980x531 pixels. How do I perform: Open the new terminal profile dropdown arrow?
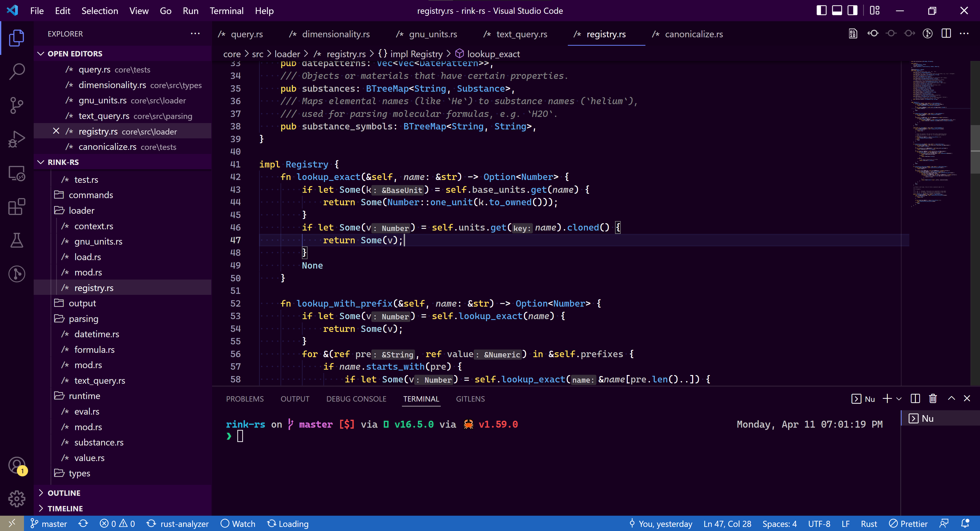[899, 399]
